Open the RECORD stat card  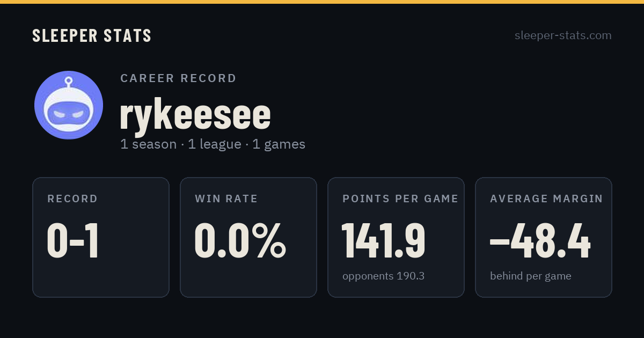[101, 237]
